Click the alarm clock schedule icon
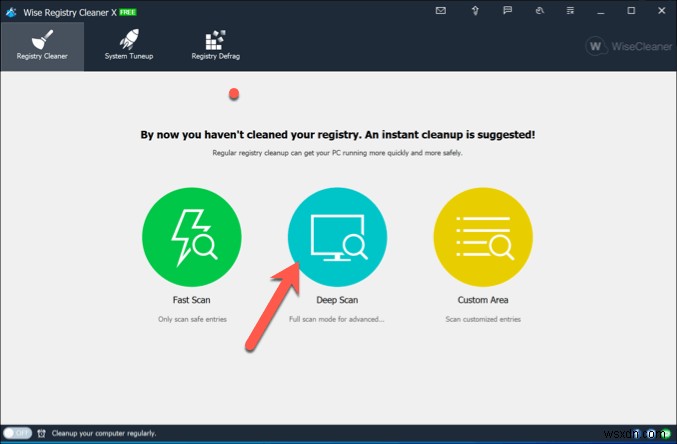This screenshot has width=677, height=444. 41,433
